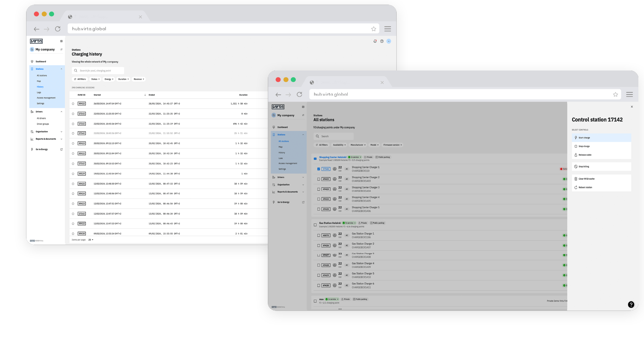Viewport: 644px width, 362px height.
Task: Click the Search for pool, charging point field
Action: (98, 70)
